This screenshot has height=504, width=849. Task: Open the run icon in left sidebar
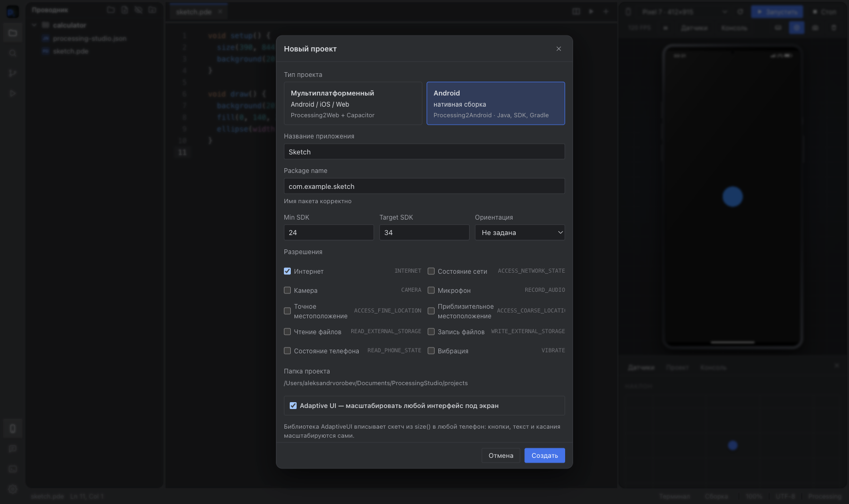tap(13, 93)
